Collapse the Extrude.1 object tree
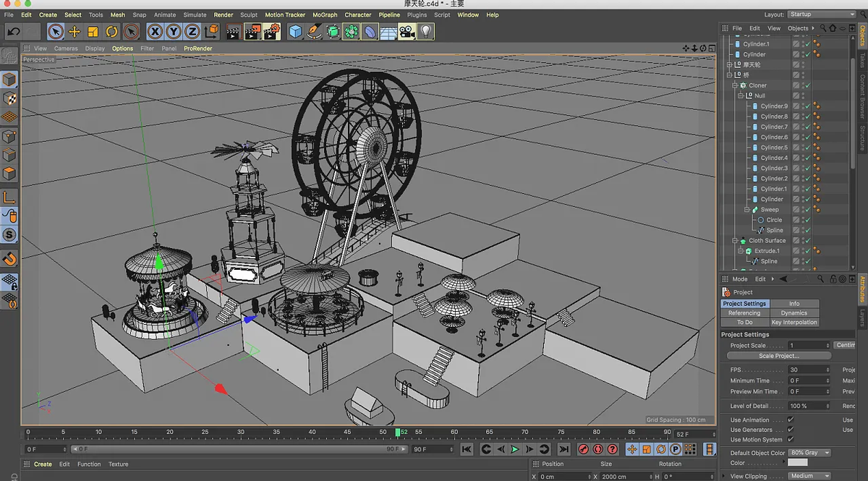 click(740, 251)
